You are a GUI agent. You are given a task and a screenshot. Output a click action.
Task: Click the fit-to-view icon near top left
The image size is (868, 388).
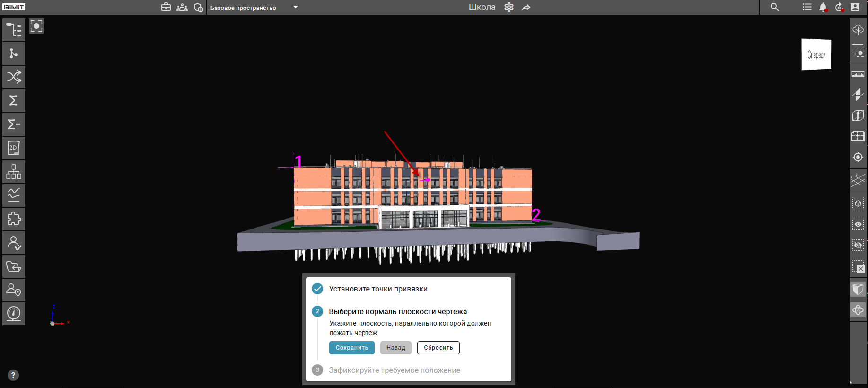pyautogui.click(x=36, y=26)
